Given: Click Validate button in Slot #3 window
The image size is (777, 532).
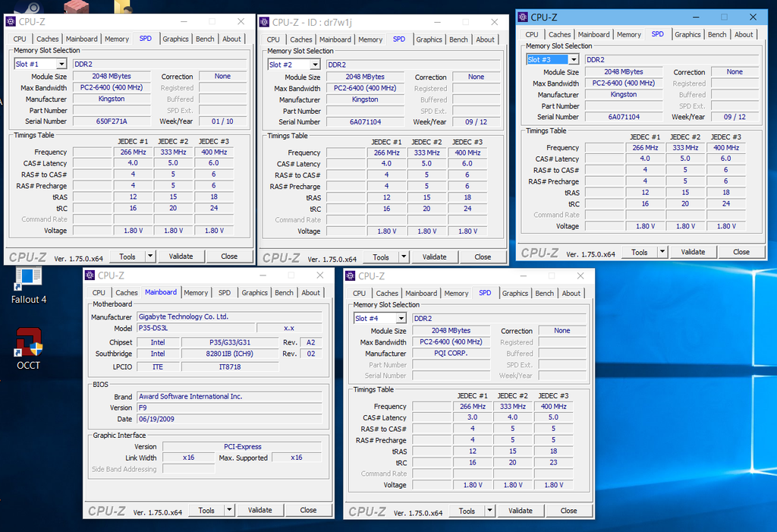Looking at the screenshot, I should [694, 252].
